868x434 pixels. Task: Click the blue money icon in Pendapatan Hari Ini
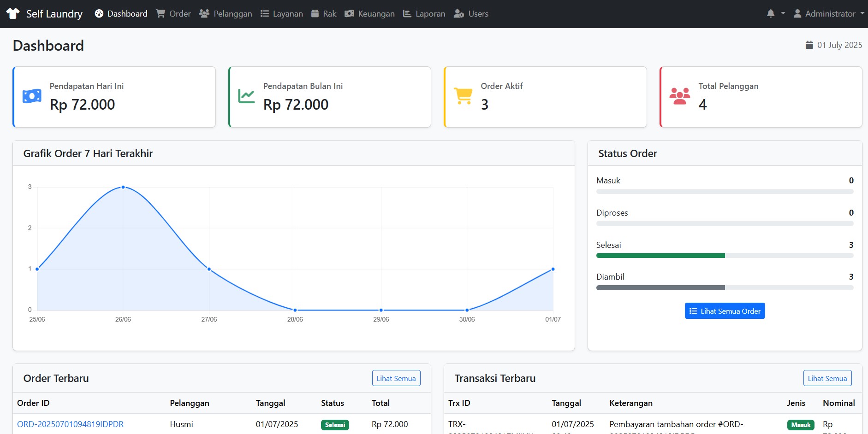click(x=32, y=96)
